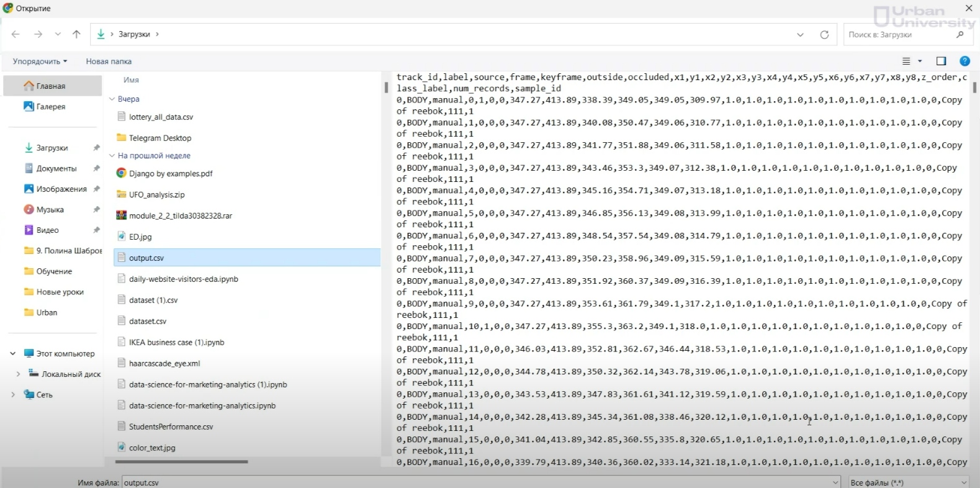
Task: Open the Галерея sidebar item
Action: click(50, 107)
